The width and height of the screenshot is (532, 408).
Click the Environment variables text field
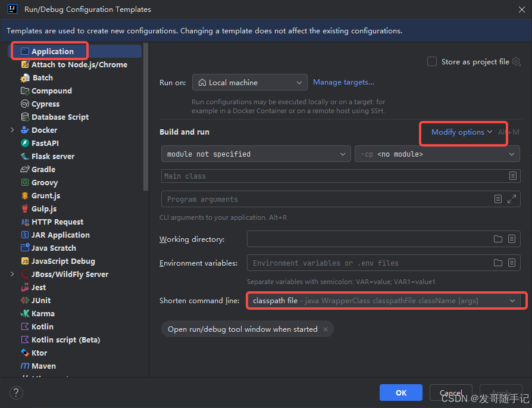[x=370, y=263]
